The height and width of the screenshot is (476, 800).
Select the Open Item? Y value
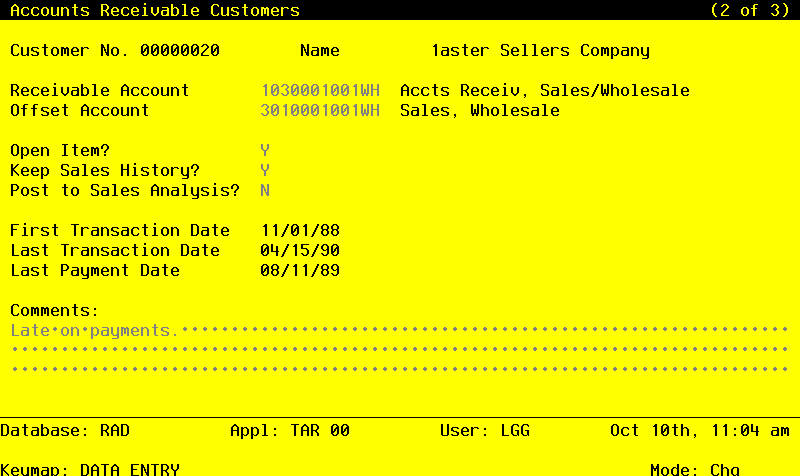[265, 150]
